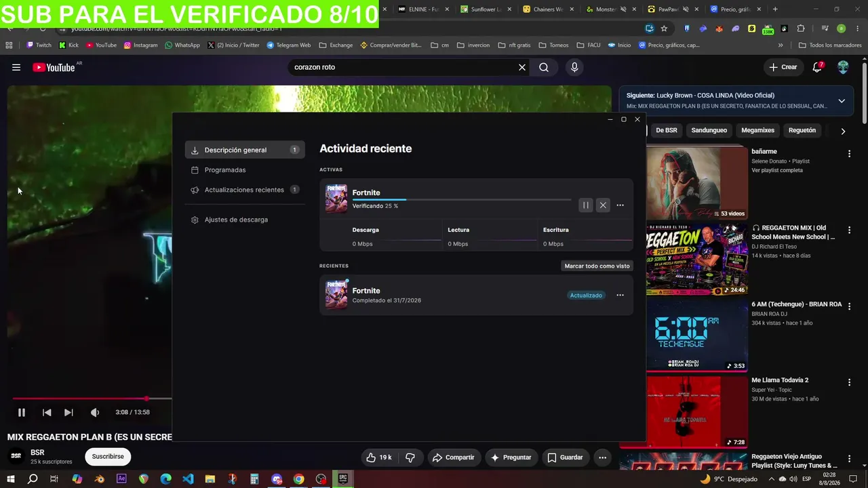Open the FACU bookmarks folder
The width and height of the screenshot is (868, 488).
point(589,45)
